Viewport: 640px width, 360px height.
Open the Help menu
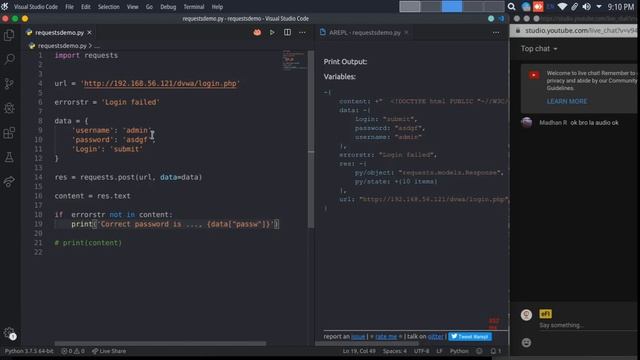[x=217, y=7]
